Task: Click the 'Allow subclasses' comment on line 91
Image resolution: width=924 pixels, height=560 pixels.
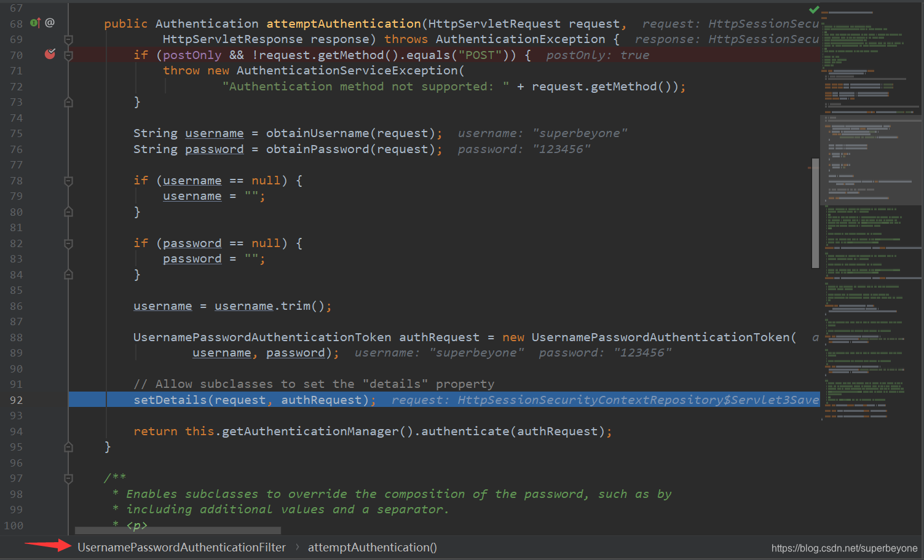Action: 314,384
